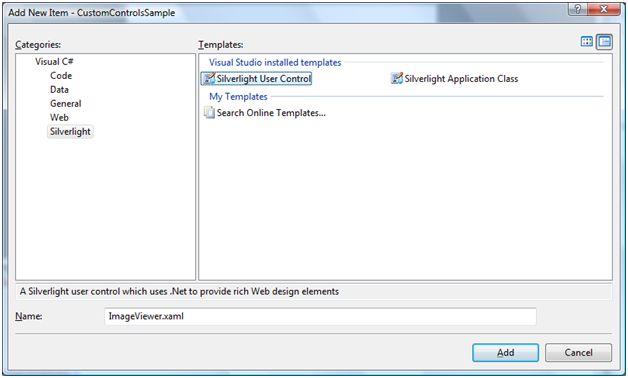Image resolution: width=628 pixels, height=378 pixels.
Task: Switch templates to small icons list view
Action: tap(604, 42)
